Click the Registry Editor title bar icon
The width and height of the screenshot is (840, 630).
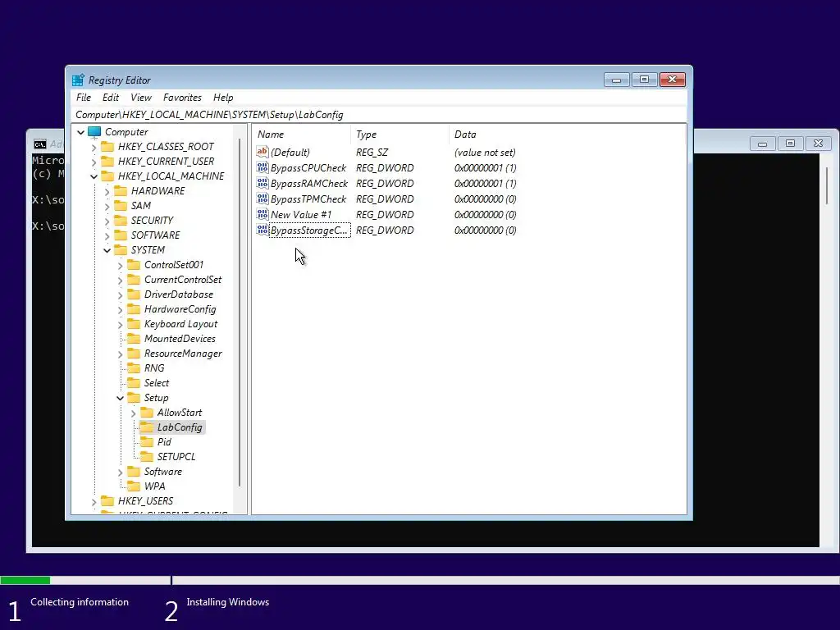tap(78, 80)
